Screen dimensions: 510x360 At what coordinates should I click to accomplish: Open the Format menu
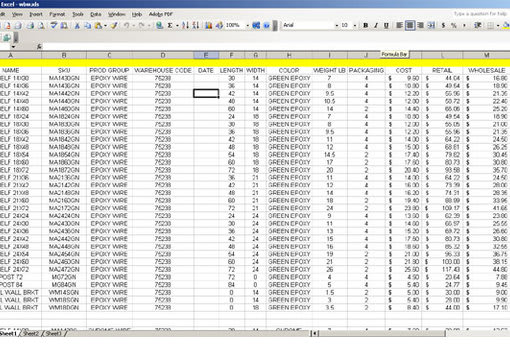[x=57, y=14]
